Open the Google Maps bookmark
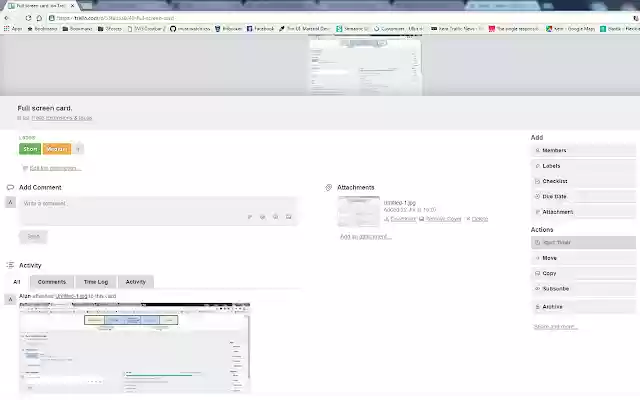This screenshot has height=400, width=640. pyautogui.click(x=570, y=29)
